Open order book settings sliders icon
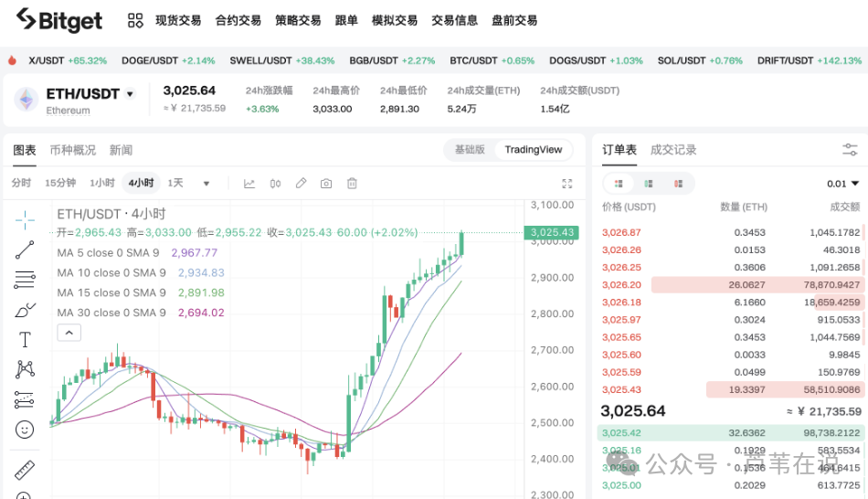This screenshot has width=868, height=499. click(850, 150)
